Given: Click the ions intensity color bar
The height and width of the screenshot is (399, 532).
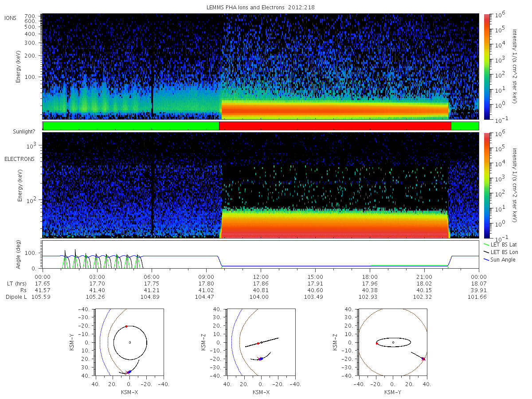Looking at the screenshot, I should point(486,66).
